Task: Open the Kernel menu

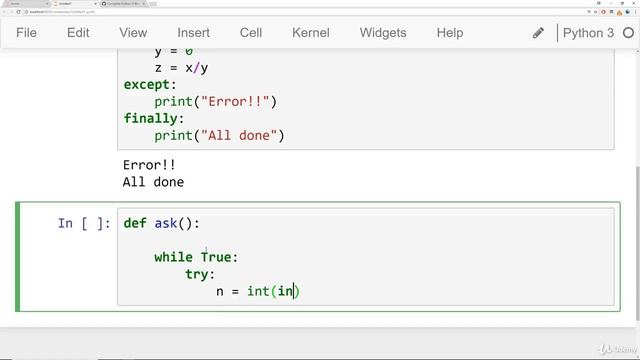Action: point(311,33)
